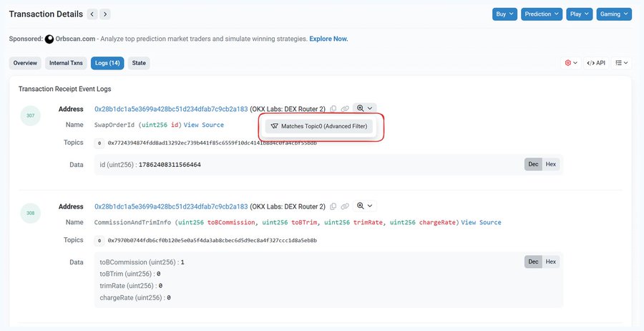The image size is (644, 331).
Task: Select Dec format for SwapOrderId data
Action: pyautogui.click(x=533, y=164)
